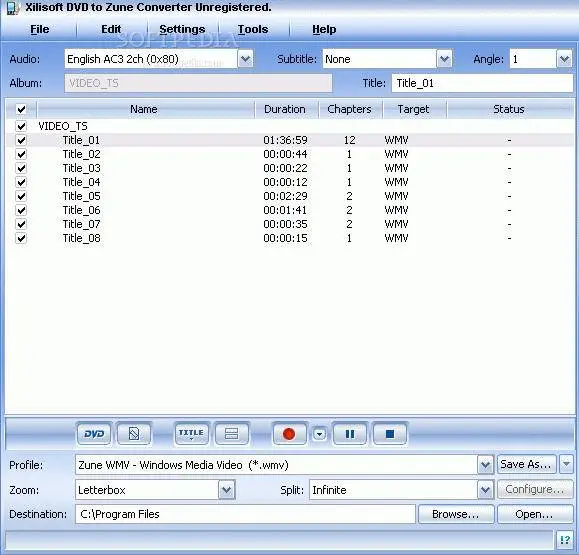Click the DVD load button
This screenshot has width=579, height=555.
94,434
